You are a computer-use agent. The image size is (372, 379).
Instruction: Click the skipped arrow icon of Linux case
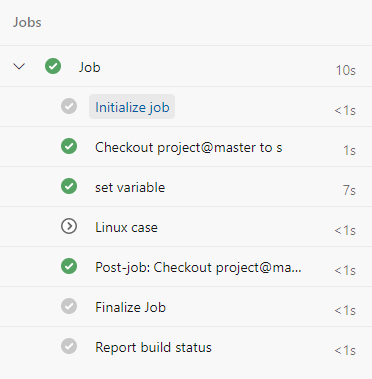tap(69, 226)
